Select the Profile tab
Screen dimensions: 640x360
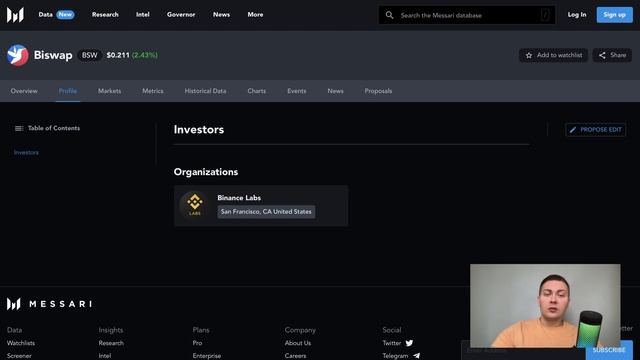68,91
